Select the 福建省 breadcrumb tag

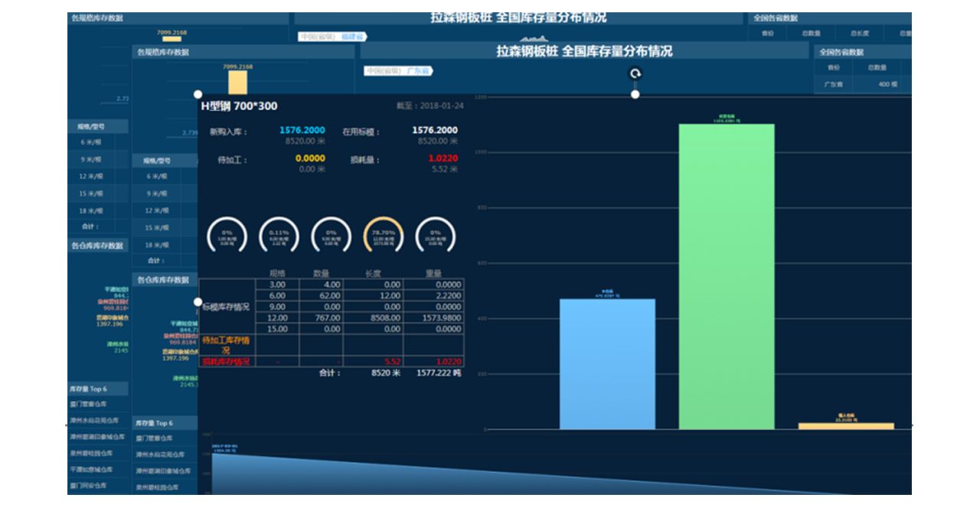[x=353, y=36]
